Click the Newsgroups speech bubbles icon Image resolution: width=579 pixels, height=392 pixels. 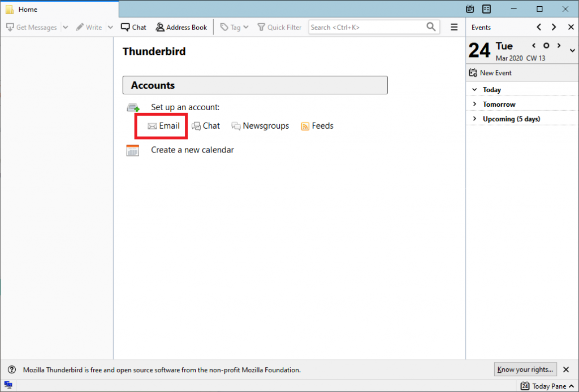(236, 126)
